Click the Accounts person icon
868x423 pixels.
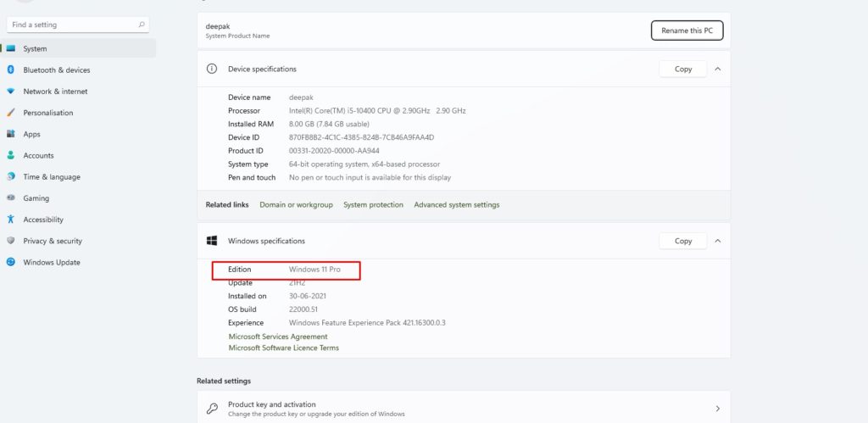10,156
